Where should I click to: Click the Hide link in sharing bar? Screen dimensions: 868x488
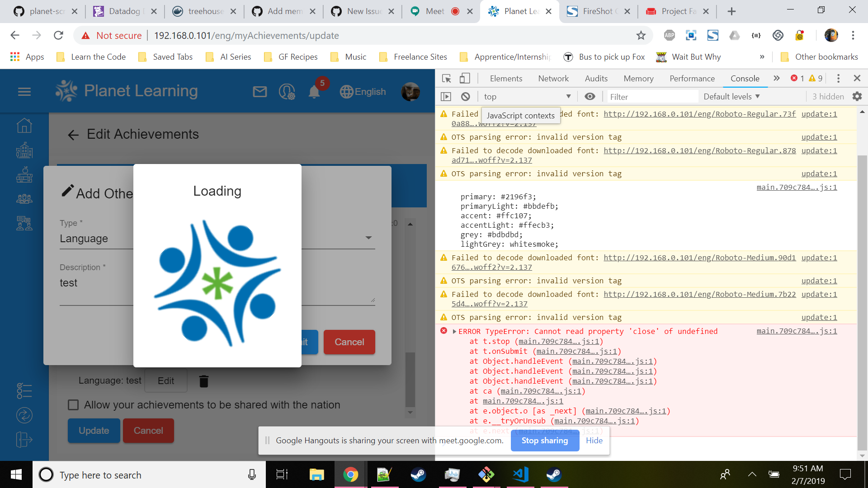pos(594,441)
